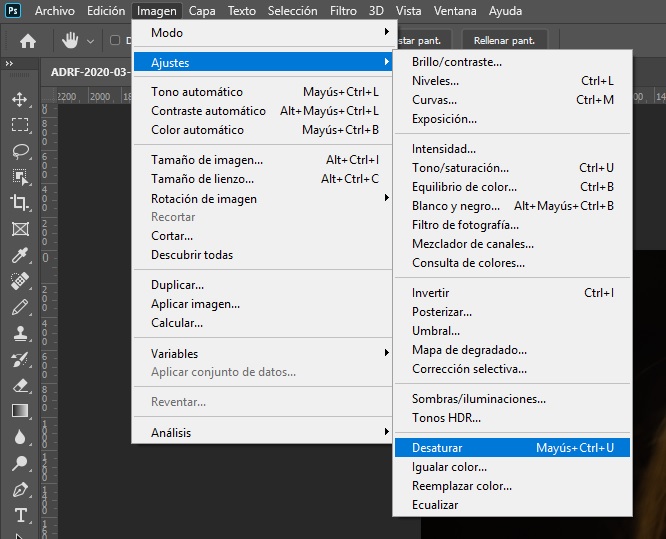The image size is (666, 539).
Task: Open the Filtro menu
Action: coord(343,11)
